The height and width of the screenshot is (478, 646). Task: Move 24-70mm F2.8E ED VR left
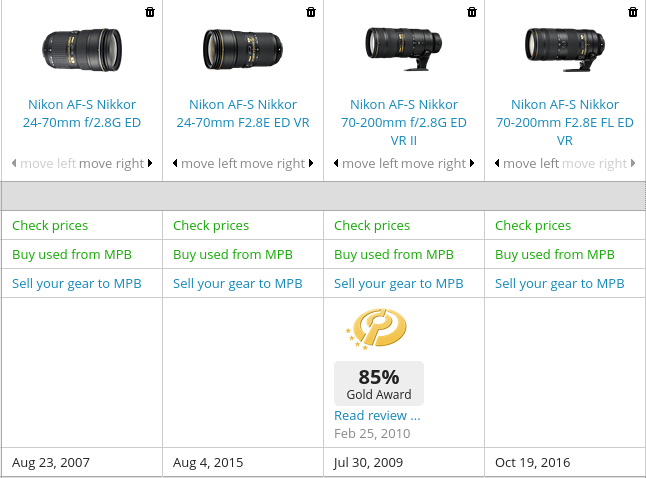[207, 164]
